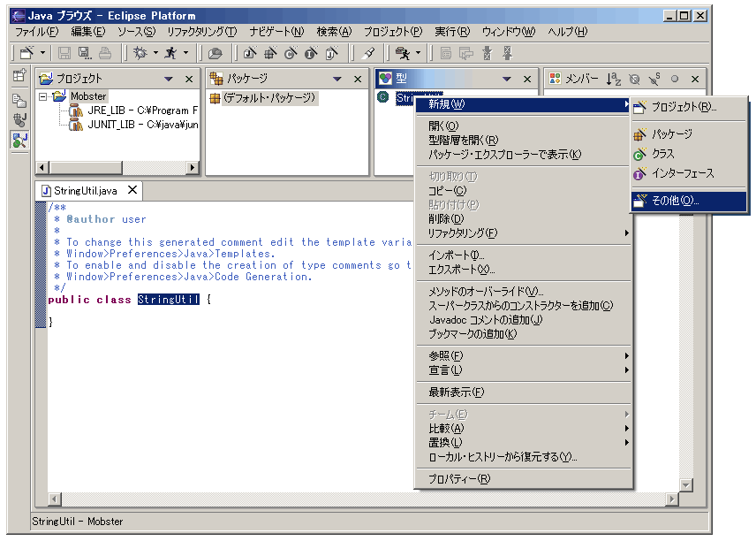The image size is (756, 541).
Task: Click New Scrapbook Page toolbar icon
Action: coord(332,53)
